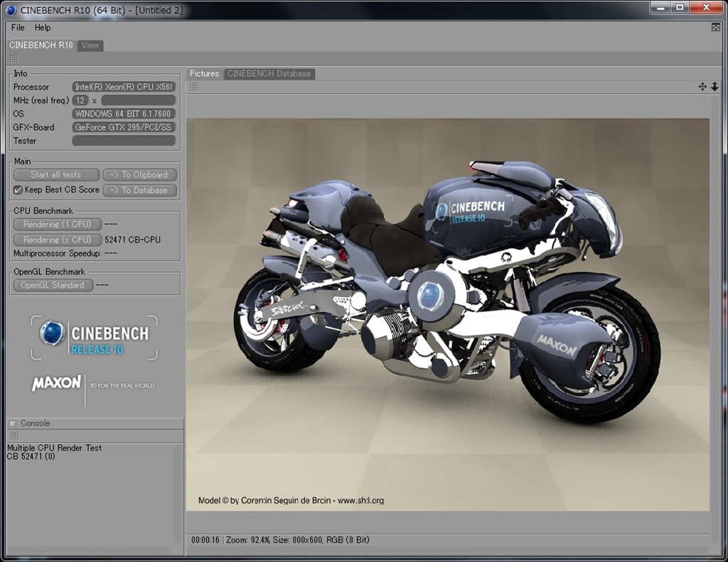Click the picture viewer vertical scrollbar
The width and height of the screenshot is (728, 562).
pyautogui.click(x=715, y=318)
